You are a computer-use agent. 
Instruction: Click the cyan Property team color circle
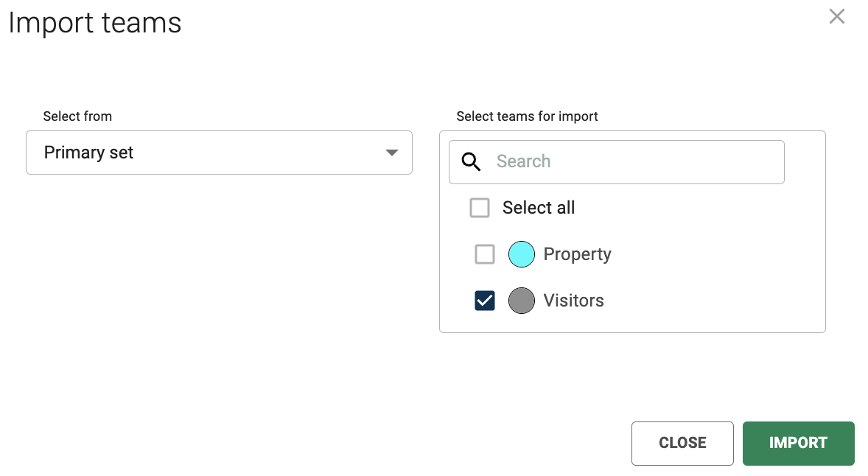pyautogui.click(x=522, y=254)
